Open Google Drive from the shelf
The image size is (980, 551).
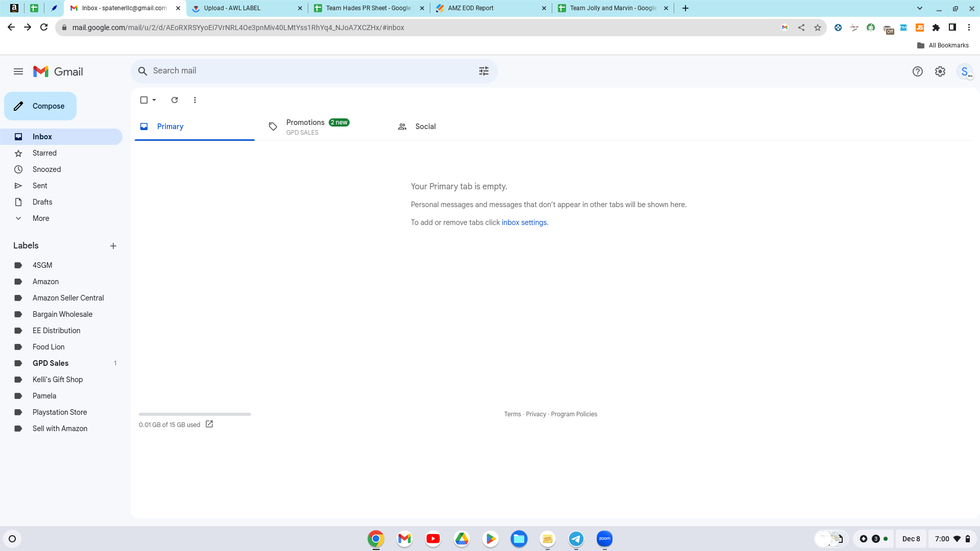point(461,539)
